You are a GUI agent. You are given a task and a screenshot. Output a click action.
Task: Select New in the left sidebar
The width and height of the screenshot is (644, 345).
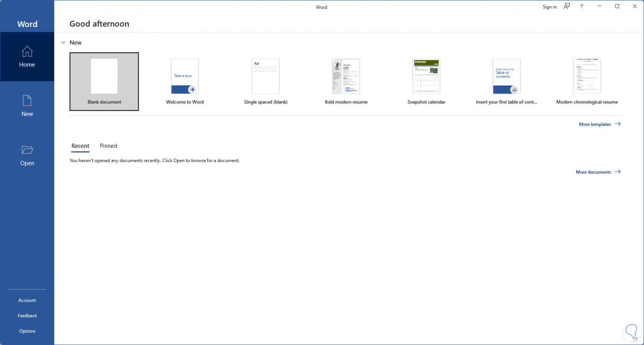[x=27, y=106]
